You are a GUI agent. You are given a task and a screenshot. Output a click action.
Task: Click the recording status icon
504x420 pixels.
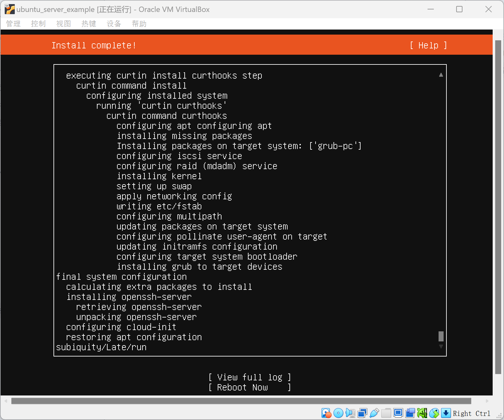coord(410,413)
